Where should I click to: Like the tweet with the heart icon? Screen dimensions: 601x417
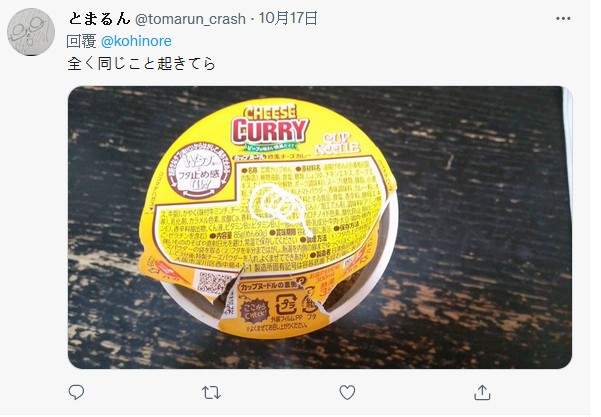[347, 392]
